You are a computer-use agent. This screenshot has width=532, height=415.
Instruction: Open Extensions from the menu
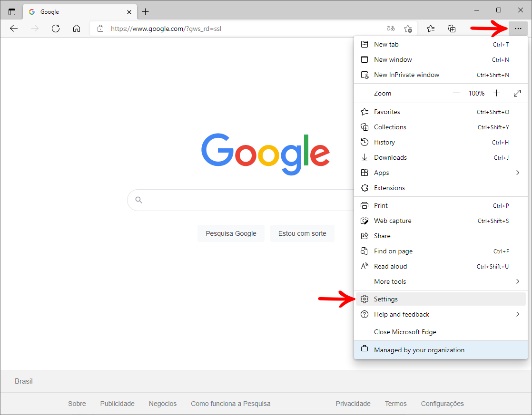coord(440,188)
